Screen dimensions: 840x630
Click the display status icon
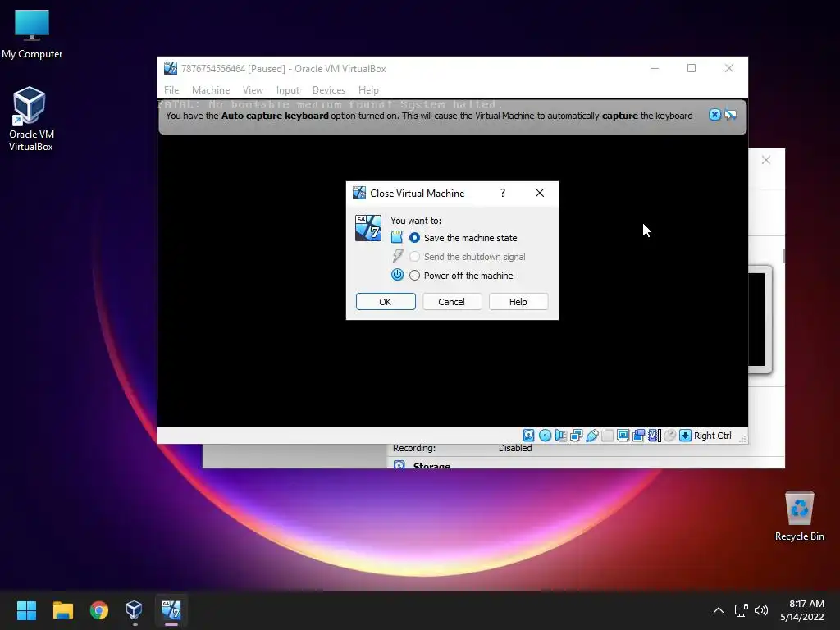[x=623, y=436]
